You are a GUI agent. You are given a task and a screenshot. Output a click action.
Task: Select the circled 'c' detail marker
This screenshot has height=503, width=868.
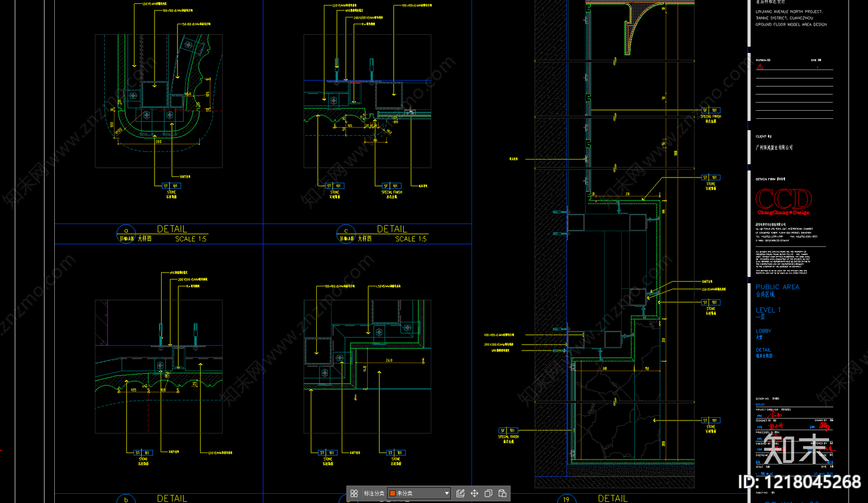pos(346,234)
